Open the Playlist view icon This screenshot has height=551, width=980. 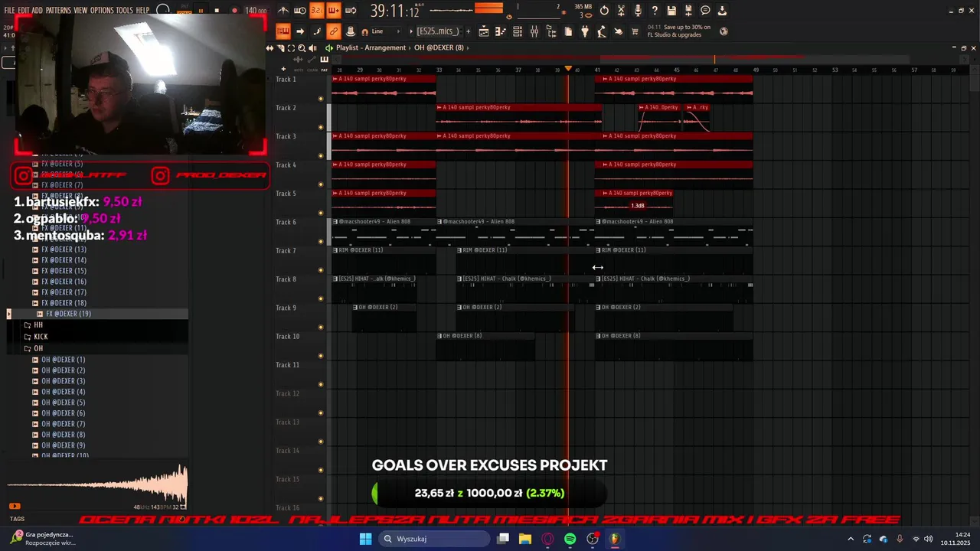tap(484, 31)
